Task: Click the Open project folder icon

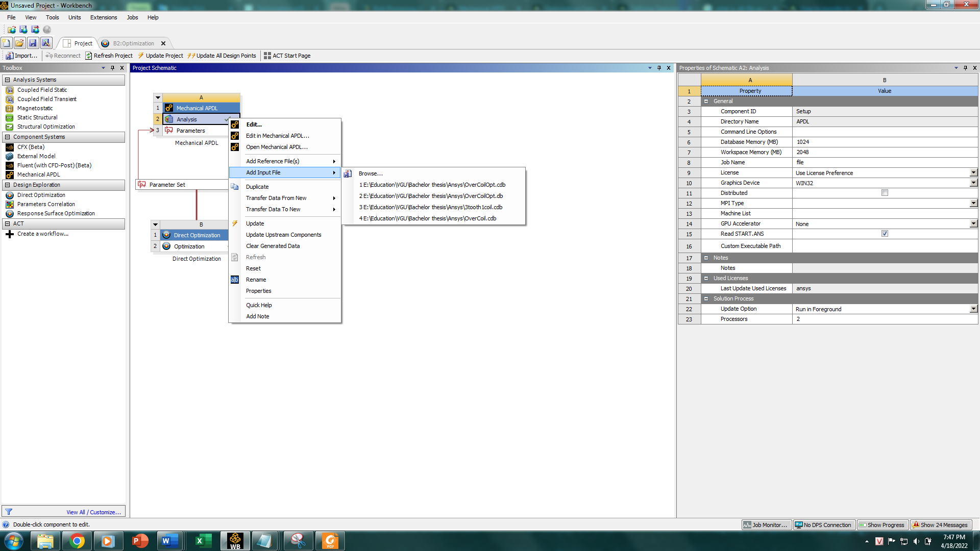Action: pyautogui.click(x=19, y=43)
